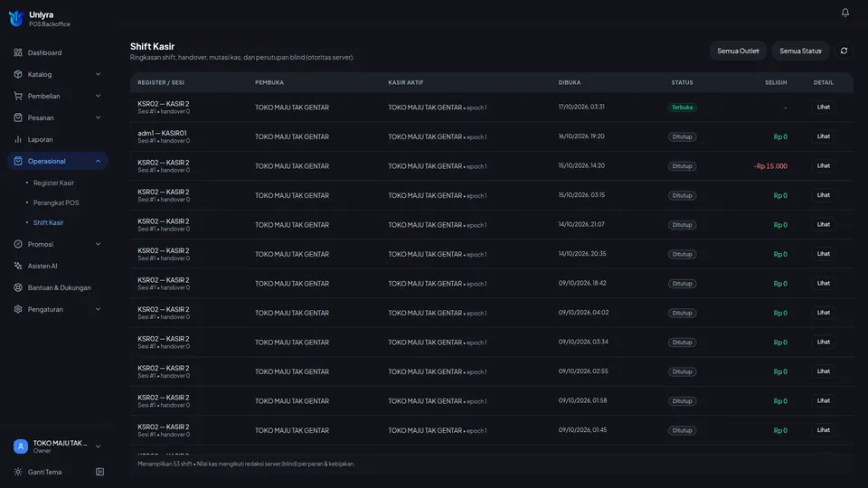The image size is (868, 488).
Task: Click the Katalog box icon
Action: pos(18,74)
